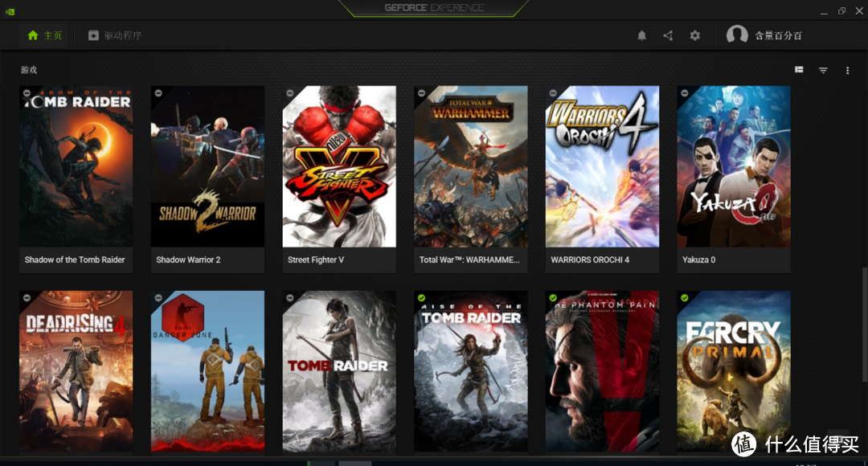Screen dimensions: 868x466
Task: Click status icon on Dead Rising 4 card
Action: [x=27, y=298]
